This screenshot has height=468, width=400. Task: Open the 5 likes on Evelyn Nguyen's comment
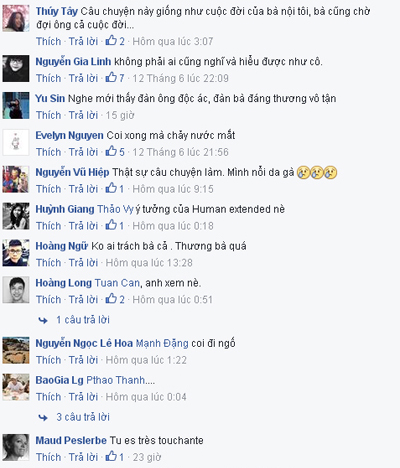click(115, 152)
